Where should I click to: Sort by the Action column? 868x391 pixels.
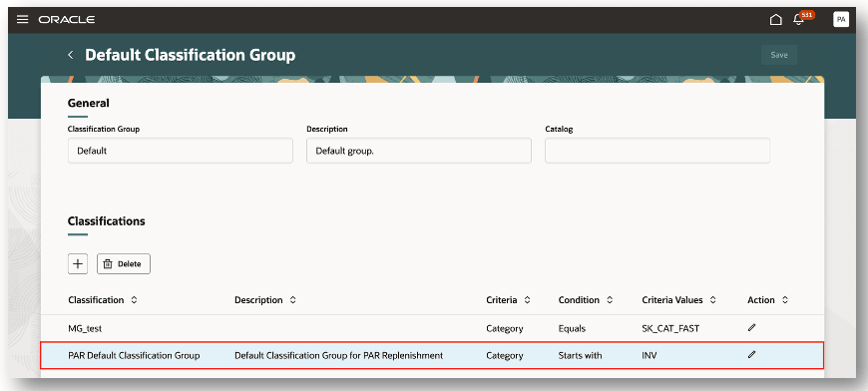point(785,300)
